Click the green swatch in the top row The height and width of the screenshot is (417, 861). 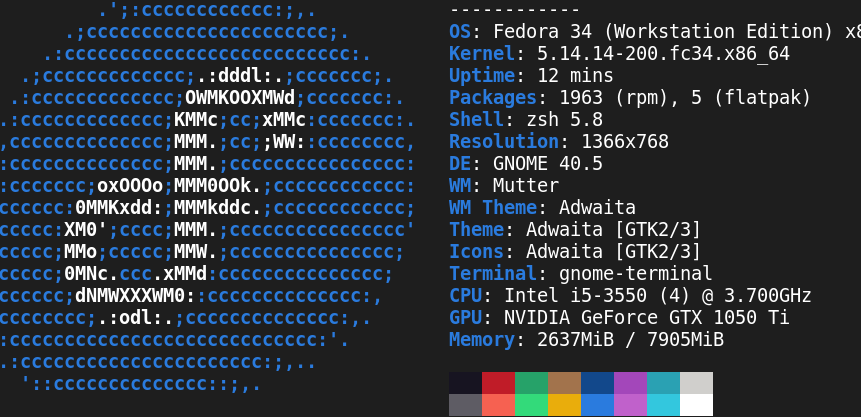[532, 383]
